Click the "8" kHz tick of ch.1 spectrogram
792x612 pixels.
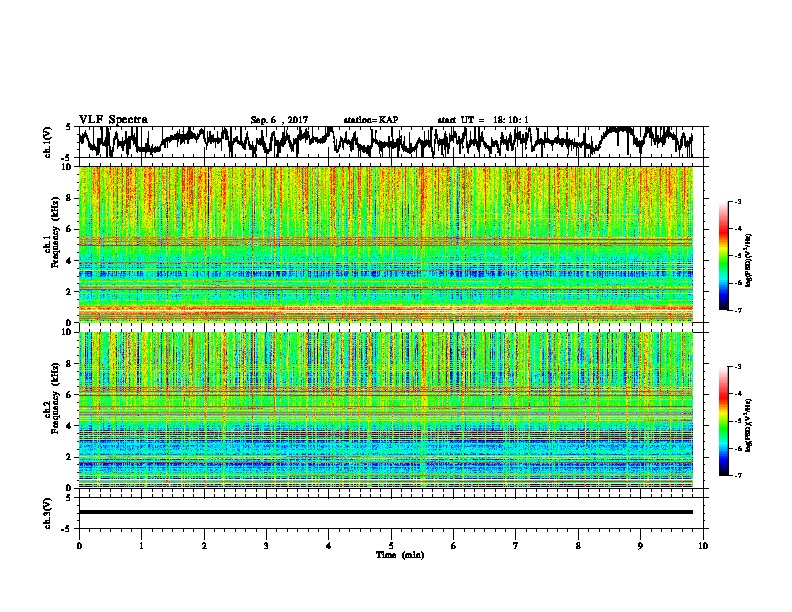(x=70, y=198)
